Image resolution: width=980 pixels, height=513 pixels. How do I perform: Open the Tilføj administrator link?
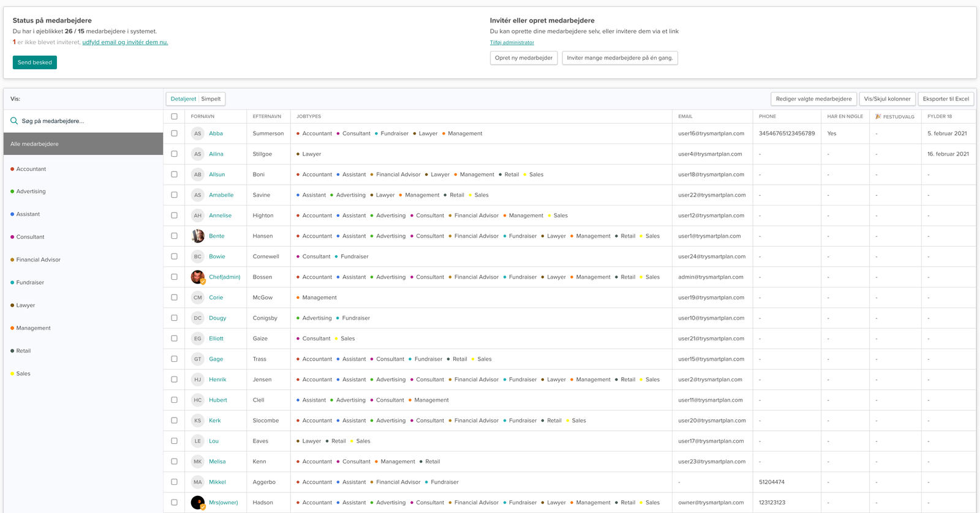pos(512,43)
